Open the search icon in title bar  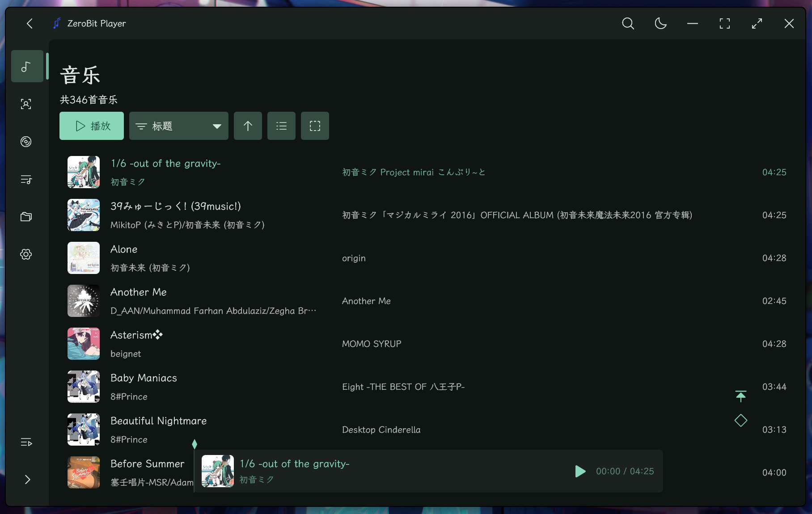coord(628,24)
